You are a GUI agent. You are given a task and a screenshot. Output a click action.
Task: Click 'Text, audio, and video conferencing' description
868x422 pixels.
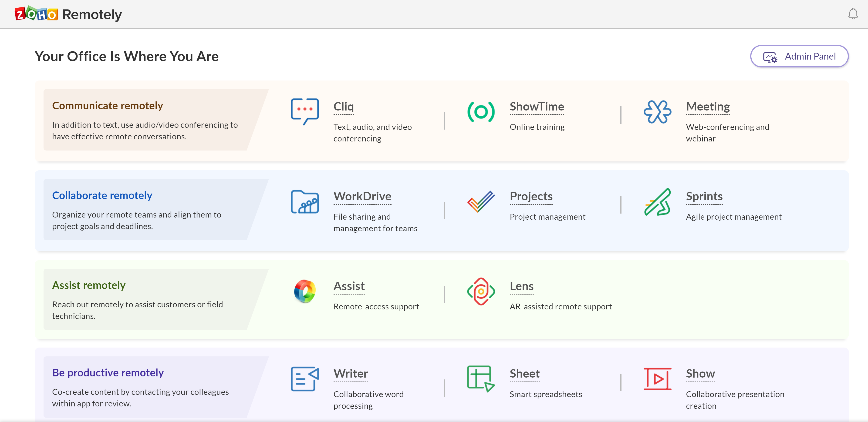point(372,133)
